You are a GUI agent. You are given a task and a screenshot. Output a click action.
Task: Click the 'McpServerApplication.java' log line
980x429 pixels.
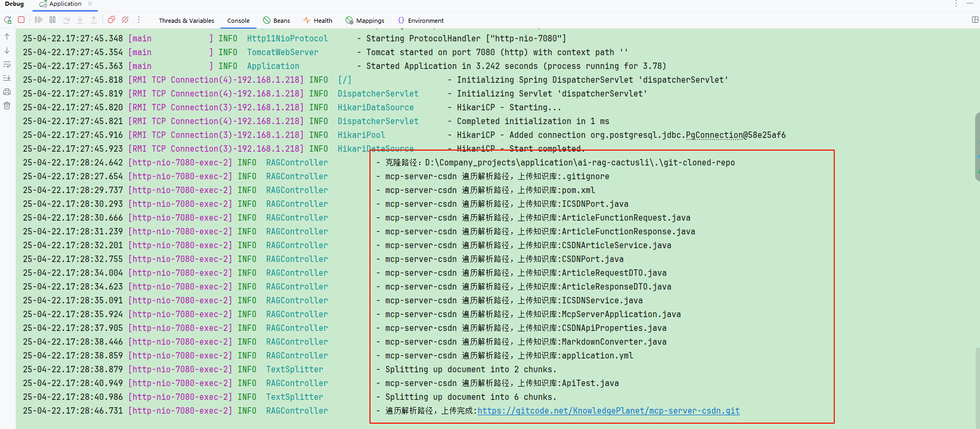click(528, 314)
